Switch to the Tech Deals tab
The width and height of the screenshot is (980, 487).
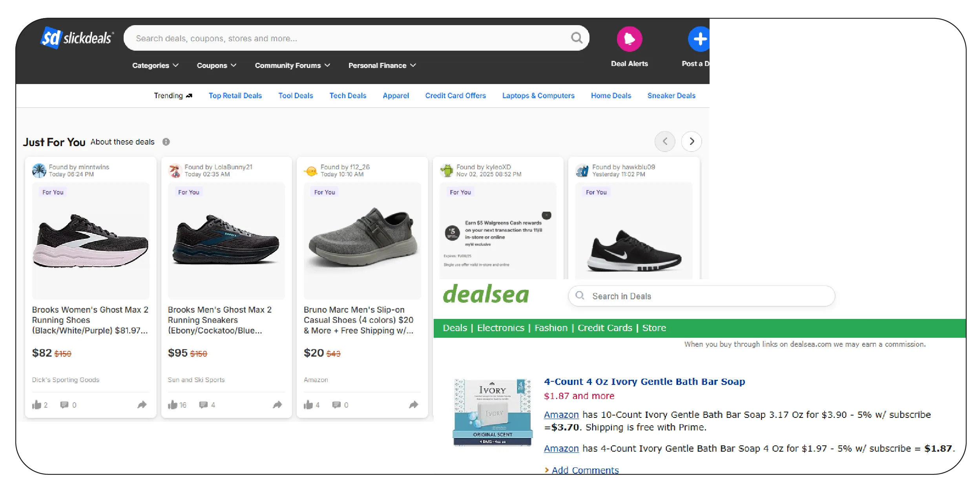(347, 95)
